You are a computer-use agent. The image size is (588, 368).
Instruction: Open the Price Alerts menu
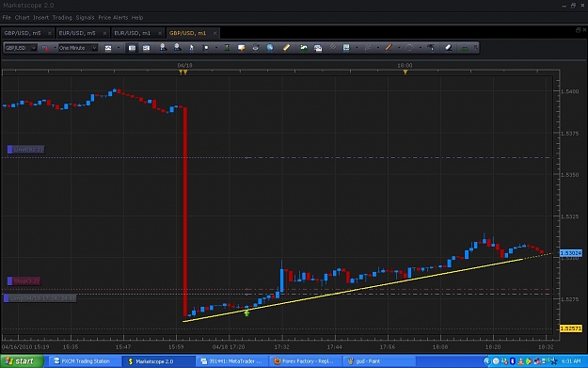(113, 18)
